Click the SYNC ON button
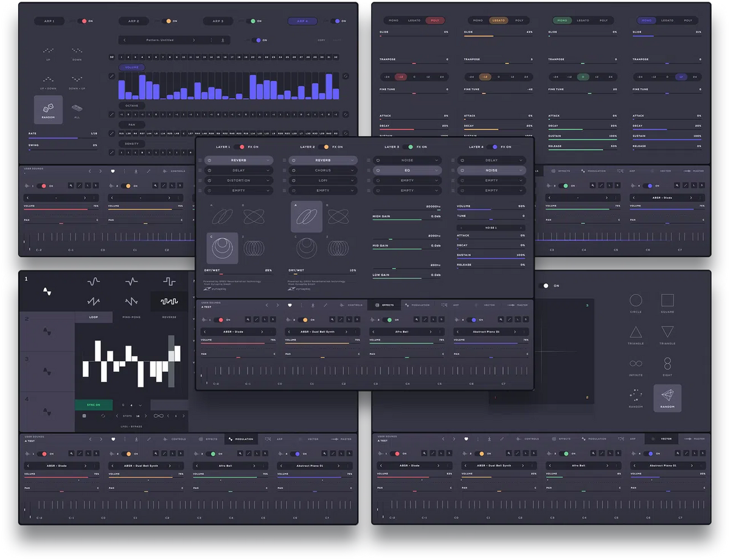 (94, 405)
